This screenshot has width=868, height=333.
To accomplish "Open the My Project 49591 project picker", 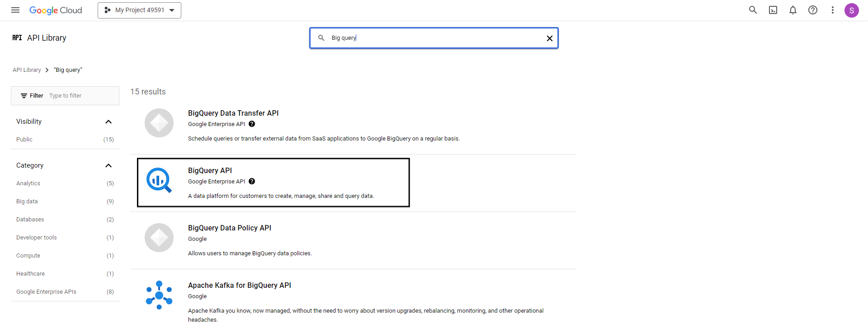I will coord(139,10).
